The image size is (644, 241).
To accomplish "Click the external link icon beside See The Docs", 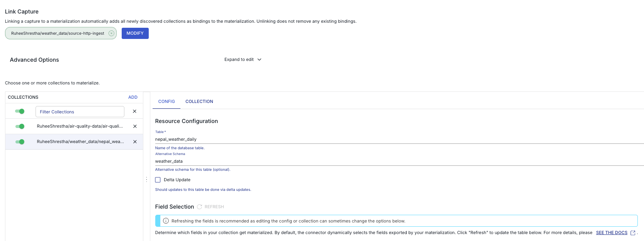I will point(633,233).
